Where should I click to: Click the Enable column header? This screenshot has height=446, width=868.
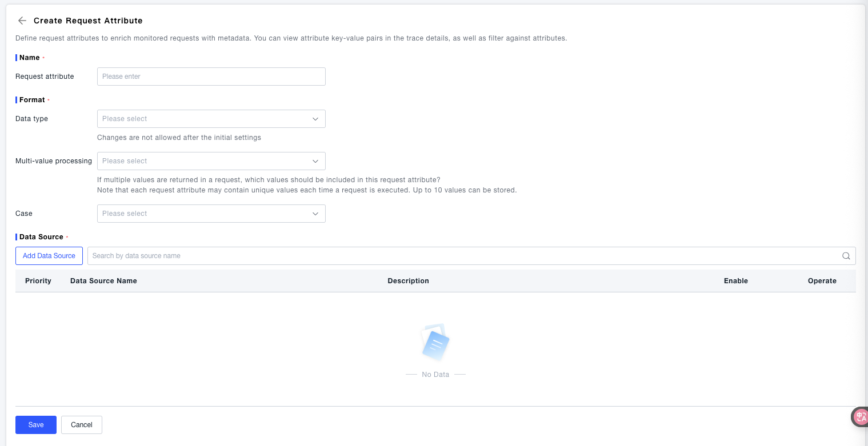[735, 281]
